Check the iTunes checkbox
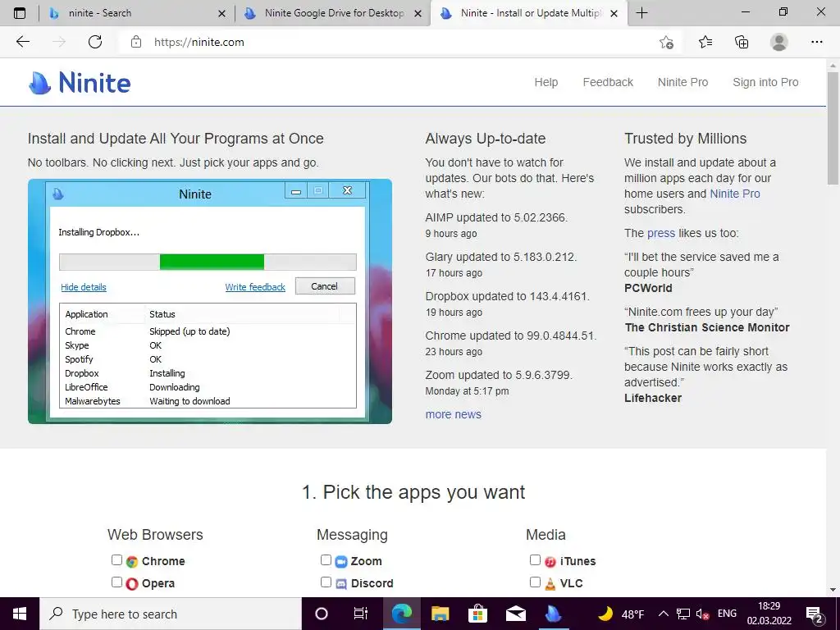 pyautogui.click(x=535, y=560)
